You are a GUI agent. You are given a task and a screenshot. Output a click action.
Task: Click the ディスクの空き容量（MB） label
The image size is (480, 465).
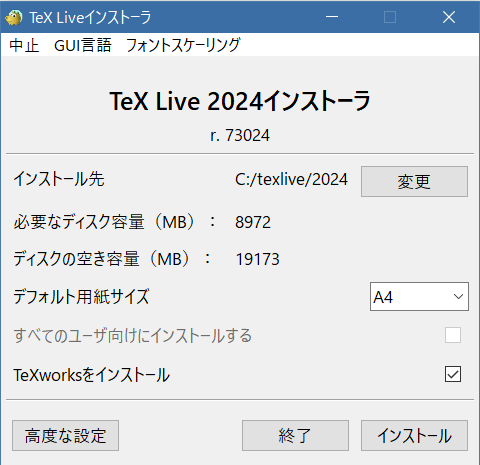tap(112, 259)
